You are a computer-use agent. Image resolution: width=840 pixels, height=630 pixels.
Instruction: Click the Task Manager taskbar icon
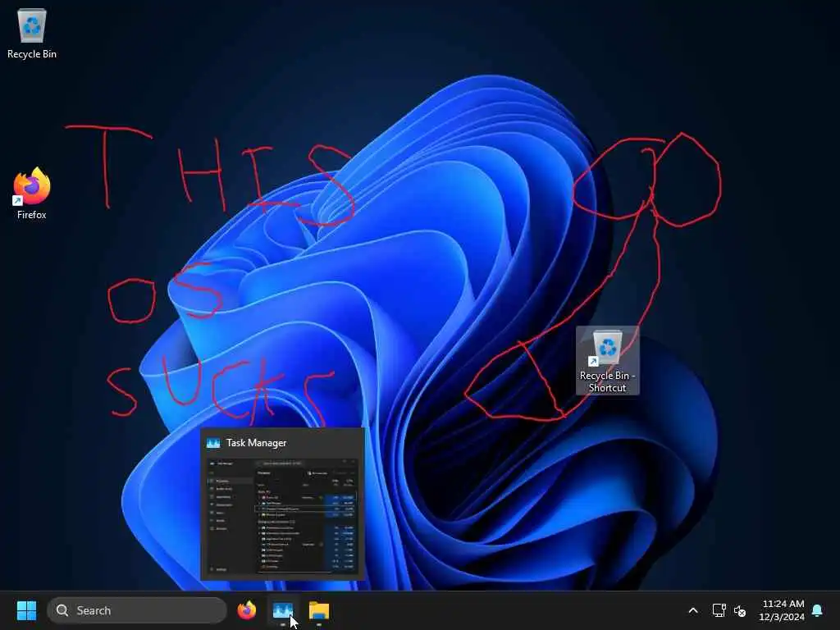coord(283,610)
